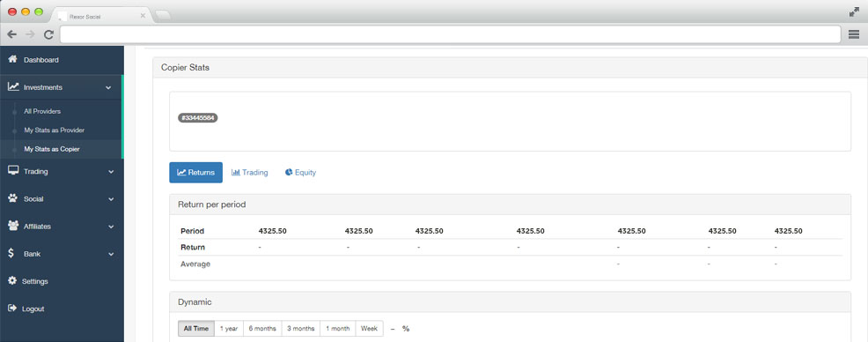Click the Settings gear icon
The image size is (868, 342).
click(12, 280)
